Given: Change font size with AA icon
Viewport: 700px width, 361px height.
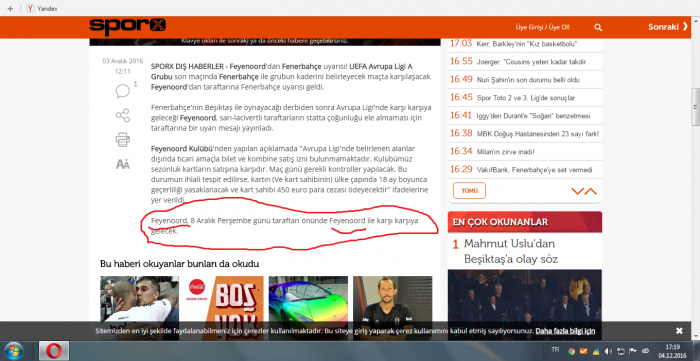Looking at the screenshot, I should tap(123, 165).
